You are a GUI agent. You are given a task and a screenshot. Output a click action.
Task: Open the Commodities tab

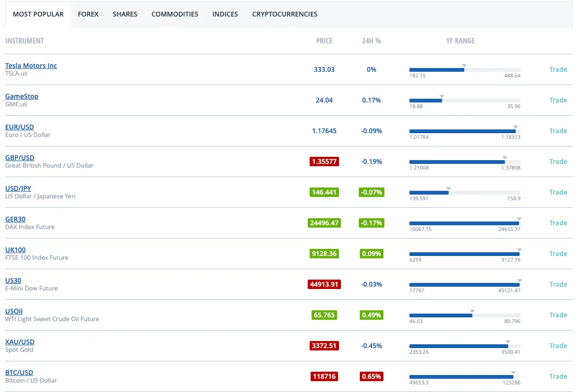pos(175,14)
